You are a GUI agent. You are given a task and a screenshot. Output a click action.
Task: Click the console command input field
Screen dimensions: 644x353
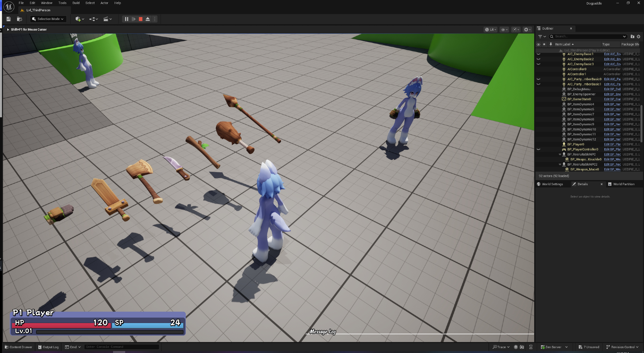pyautogui.click(x=122, y=347)
